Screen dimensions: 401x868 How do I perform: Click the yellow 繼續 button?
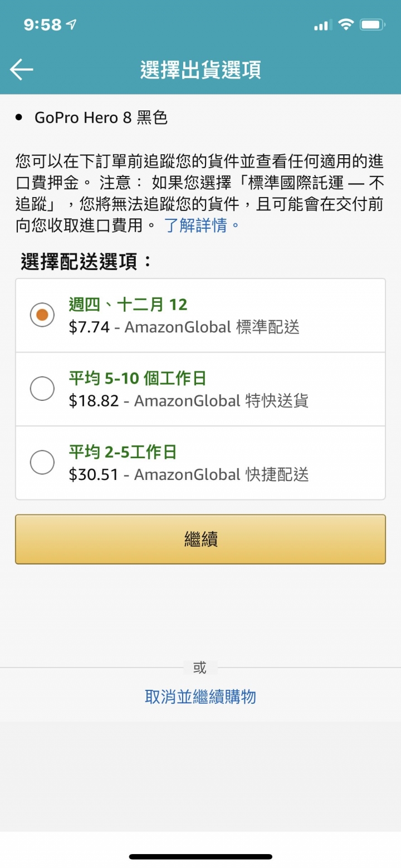(200, 539)
